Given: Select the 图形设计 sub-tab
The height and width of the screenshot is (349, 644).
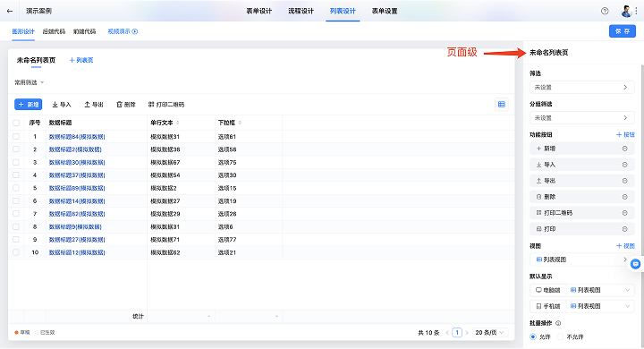Looking at the screenshot, I should [23, 31].
